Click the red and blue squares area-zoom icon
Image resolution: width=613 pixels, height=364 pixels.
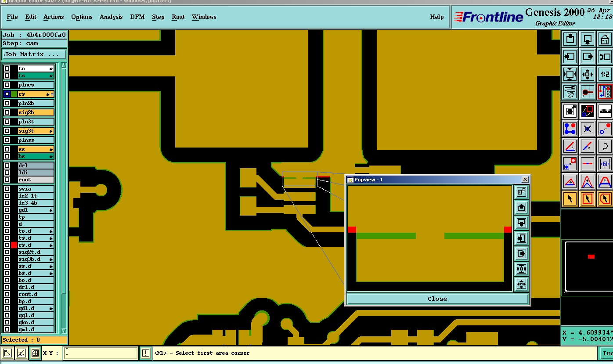tap(588, 111)
